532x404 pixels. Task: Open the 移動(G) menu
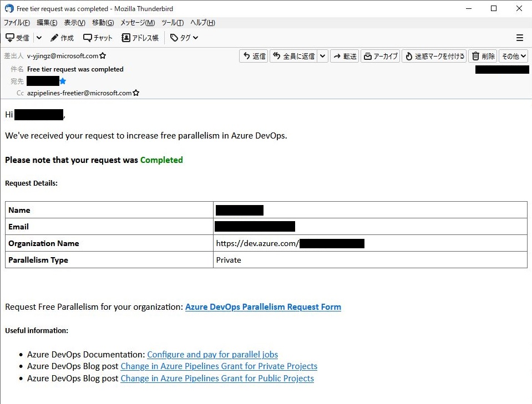pyautogui.click(x=103, y=23)
